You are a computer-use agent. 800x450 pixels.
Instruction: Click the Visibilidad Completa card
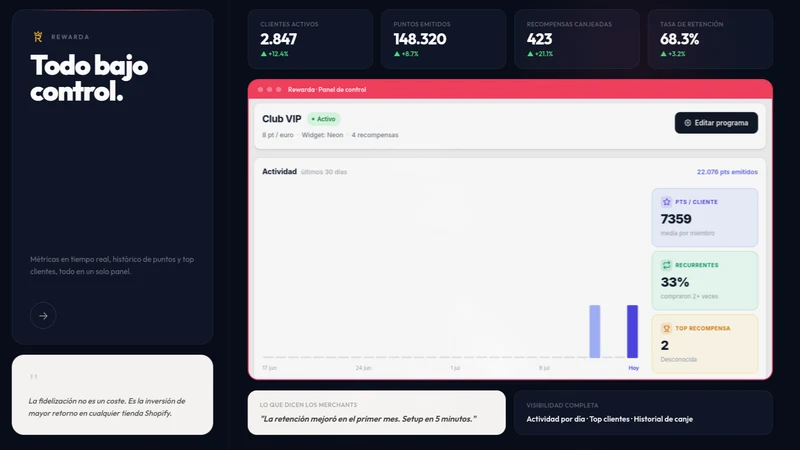pos(643,413)
